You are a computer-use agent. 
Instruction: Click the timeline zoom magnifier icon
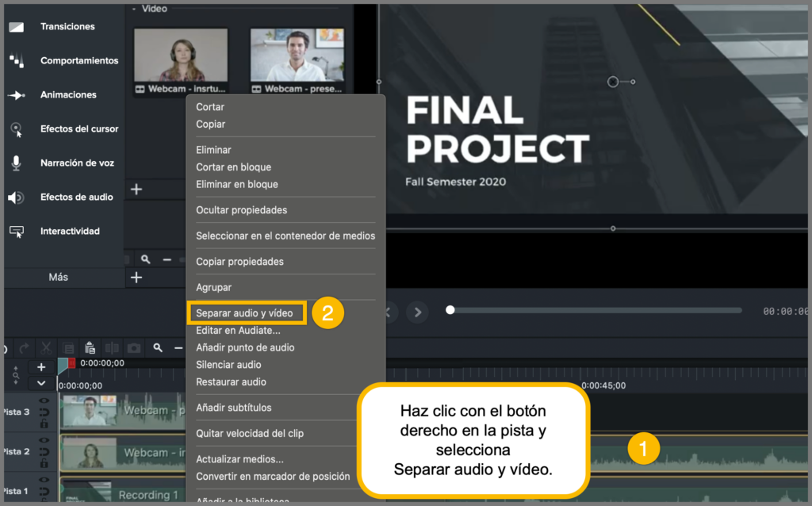[x=158, y=348]
